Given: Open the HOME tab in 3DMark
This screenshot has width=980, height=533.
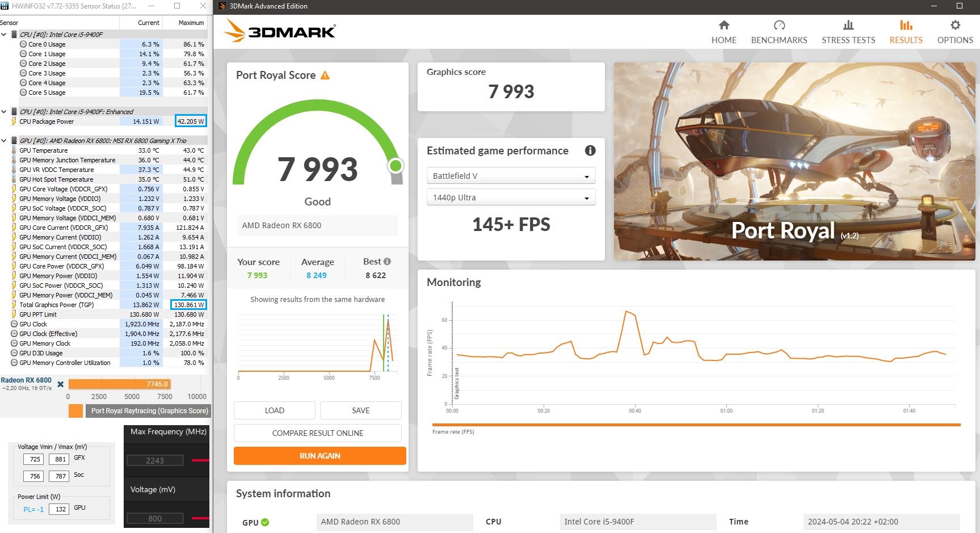Looking at the screenshot, I should point(724,32).
